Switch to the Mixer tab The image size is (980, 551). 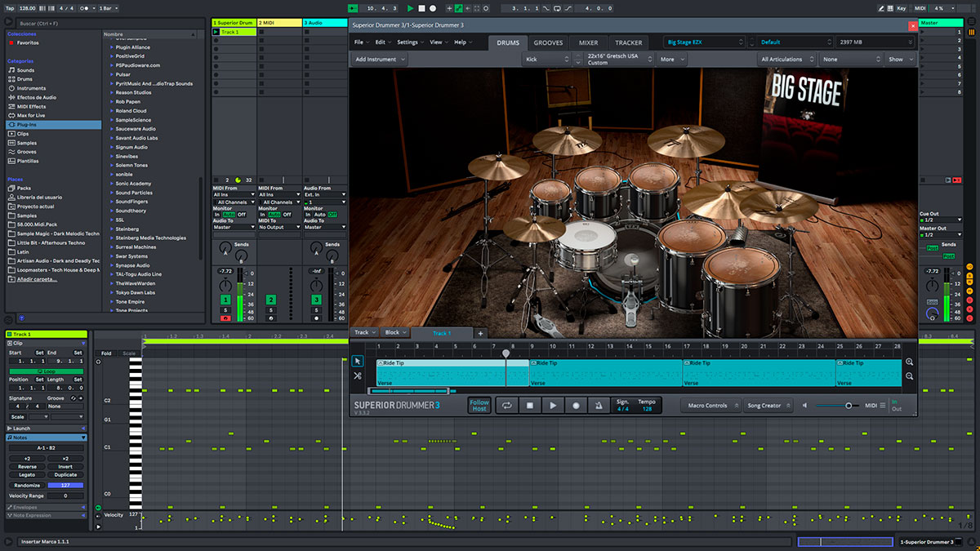coord(588,42)
